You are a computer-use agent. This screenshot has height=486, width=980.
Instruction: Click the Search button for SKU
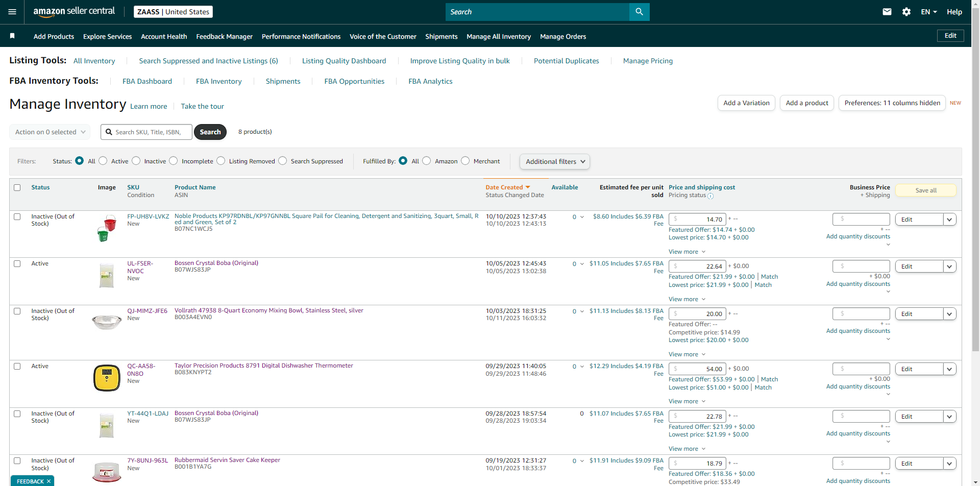coord(210,132)
